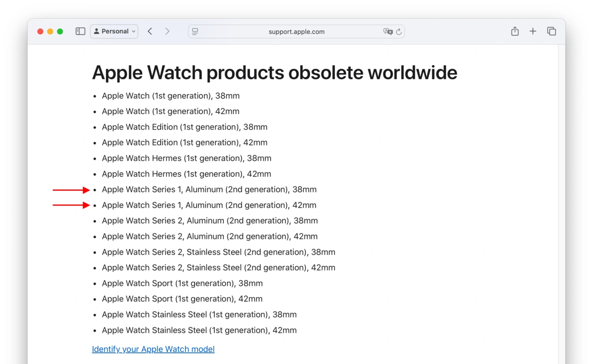Click the green full-screen window button

(60, 31)
